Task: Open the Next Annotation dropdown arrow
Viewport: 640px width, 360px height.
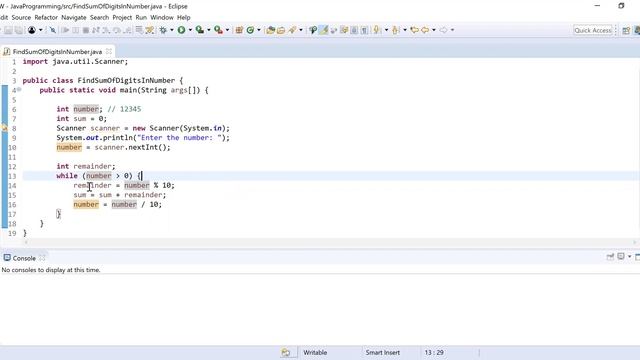Action: pos(387,30)
